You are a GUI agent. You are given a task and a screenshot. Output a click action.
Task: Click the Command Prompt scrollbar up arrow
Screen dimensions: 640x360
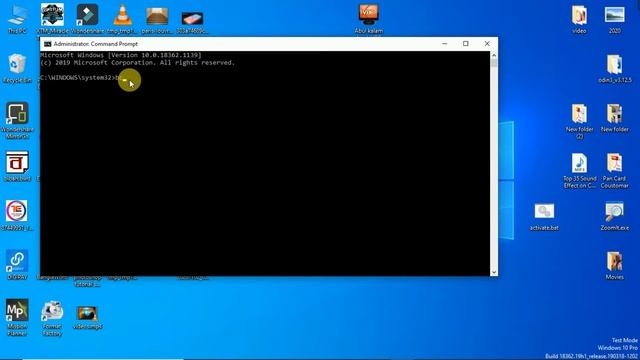click(x=494, y=55)
